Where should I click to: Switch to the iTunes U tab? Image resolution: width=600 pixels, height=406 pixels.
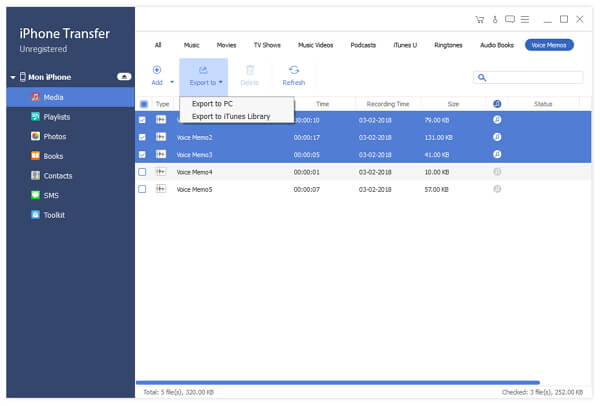[405, 45]
